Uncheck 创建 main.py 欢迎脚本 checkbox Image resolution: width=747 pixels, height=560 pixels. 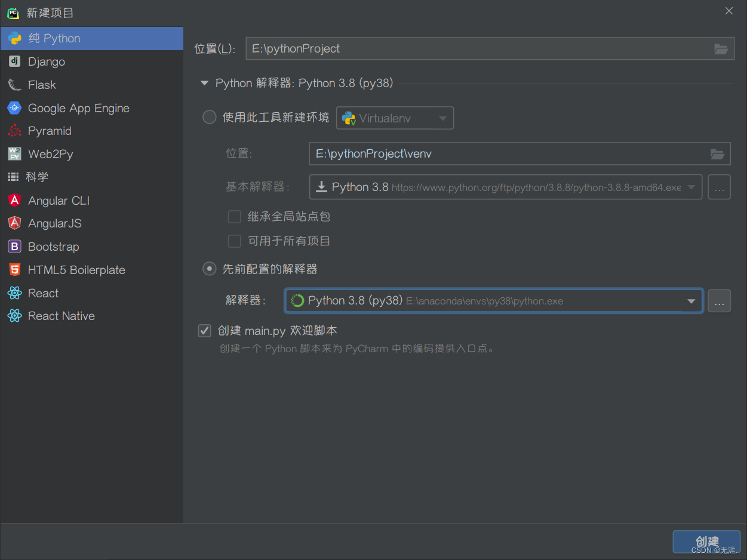205,331
